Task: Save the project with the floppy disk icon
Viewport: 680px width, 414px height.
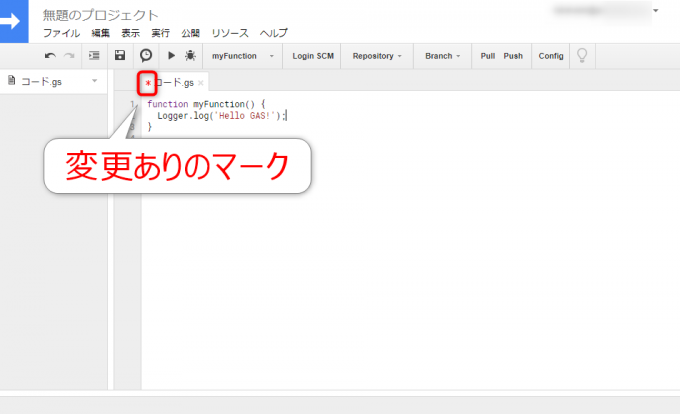Action: tap(120, 55)
